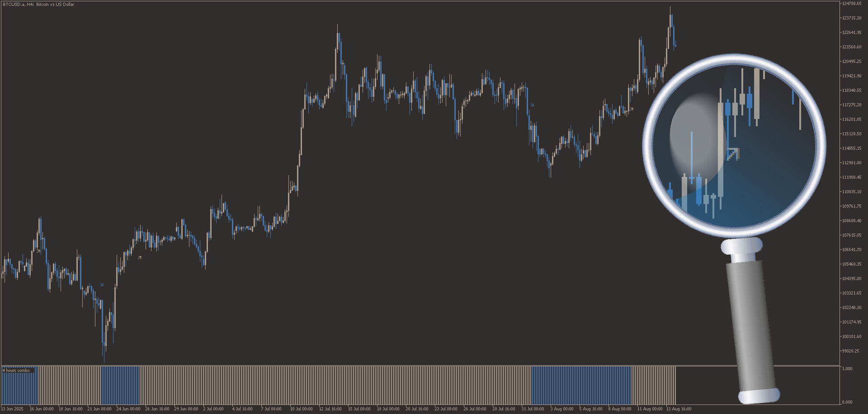Click the '13 Aug 16:00' time label
The image size is (868, 414).
679,409
